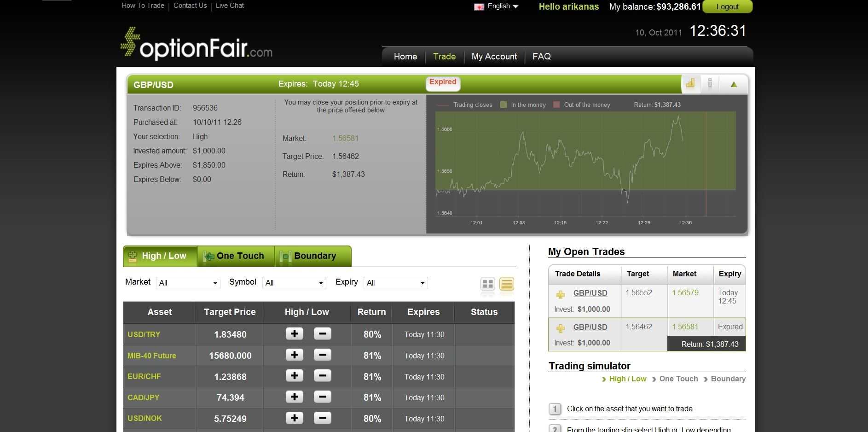
Task: Open the MIB-40 Future asset link
Action: click(152, 356)
